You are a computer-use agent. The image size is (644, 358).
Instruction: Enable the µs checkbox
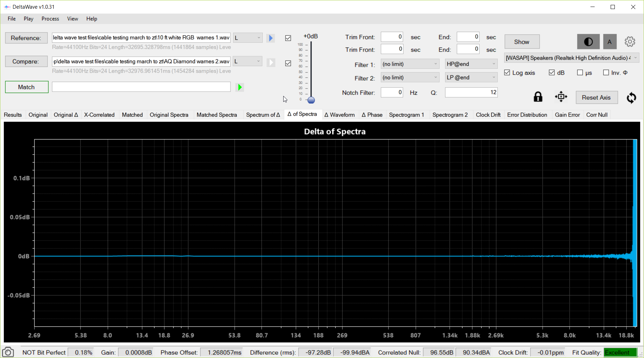point(580,73)
